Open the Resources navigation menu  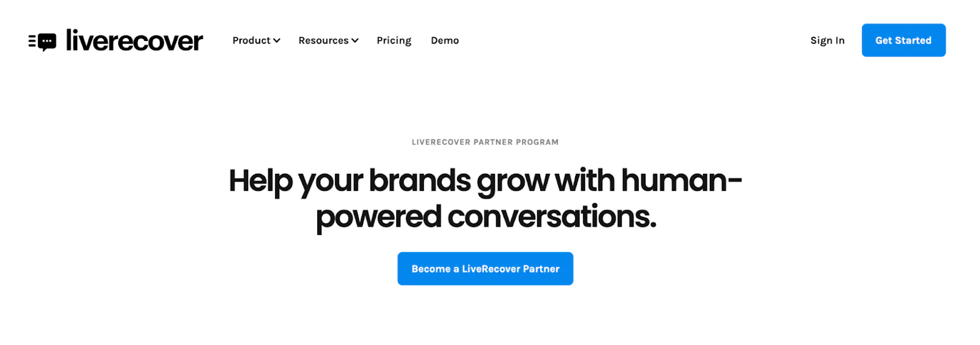pos(328,40)
